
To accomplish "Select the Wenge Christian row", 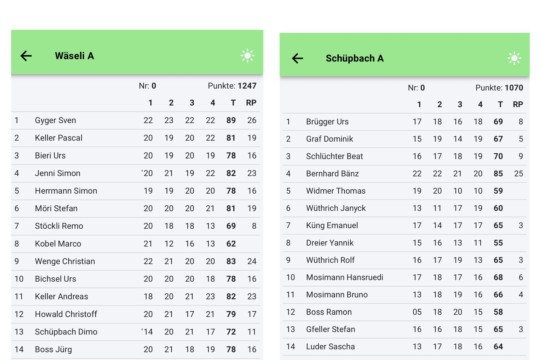I will [137, 261].
